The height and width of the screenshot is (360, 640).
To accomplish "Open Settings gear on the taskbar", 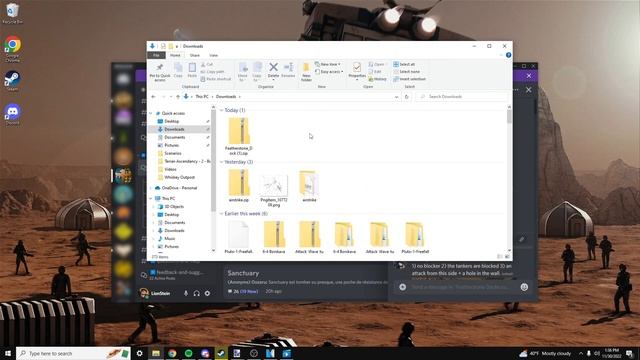I will (140, 353).
